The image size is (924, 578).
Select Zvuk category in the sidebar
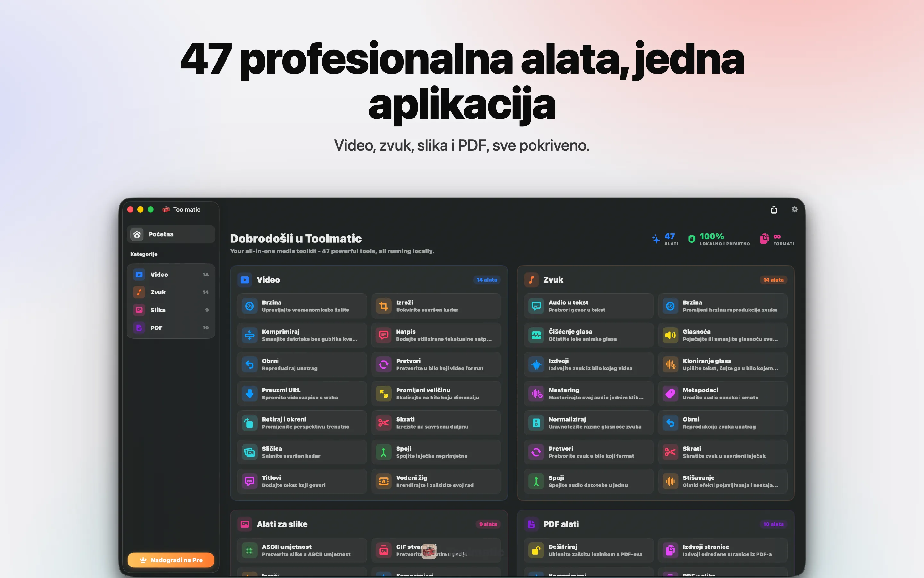click(171, 292)
